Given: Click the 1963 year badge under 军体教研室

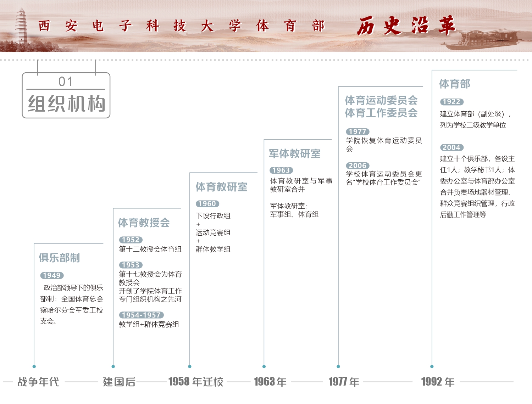Looking at the screenshot, I should click(x=281, y=170).
